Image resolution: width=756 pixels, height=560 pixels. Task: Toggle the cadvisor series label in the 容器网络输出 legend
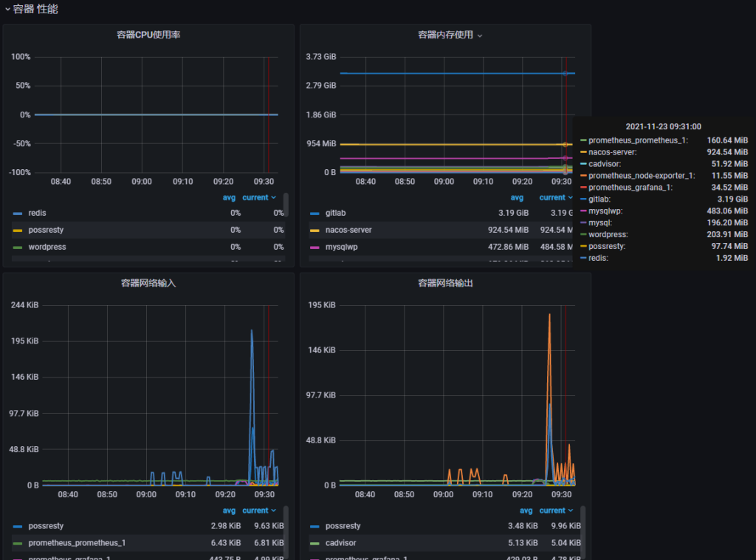(x=340, y=543)
